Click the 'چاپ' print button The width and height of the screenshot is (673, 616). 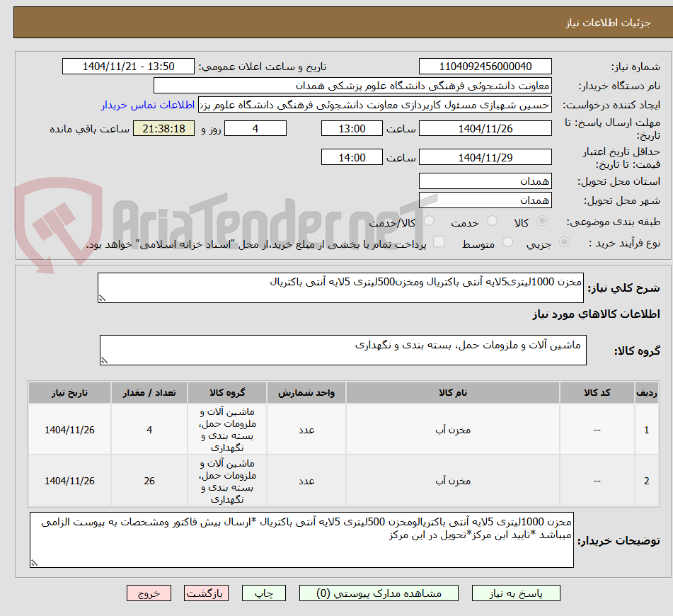click(263, 593)
